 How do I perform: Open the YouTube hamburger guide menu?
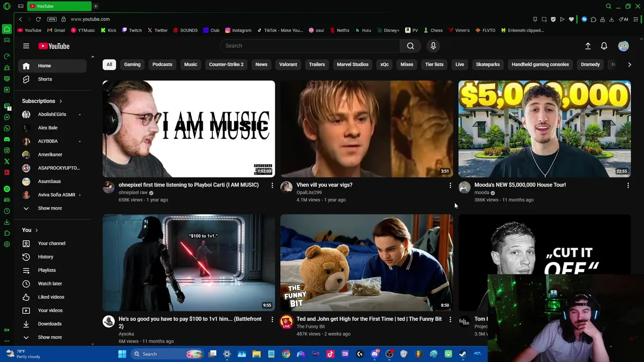26,46
